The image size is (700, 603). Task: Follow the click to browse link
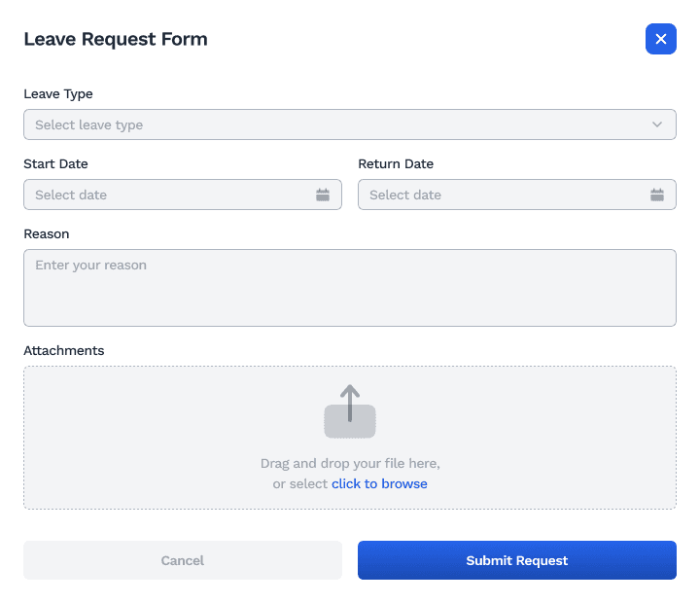coord(379,483)
